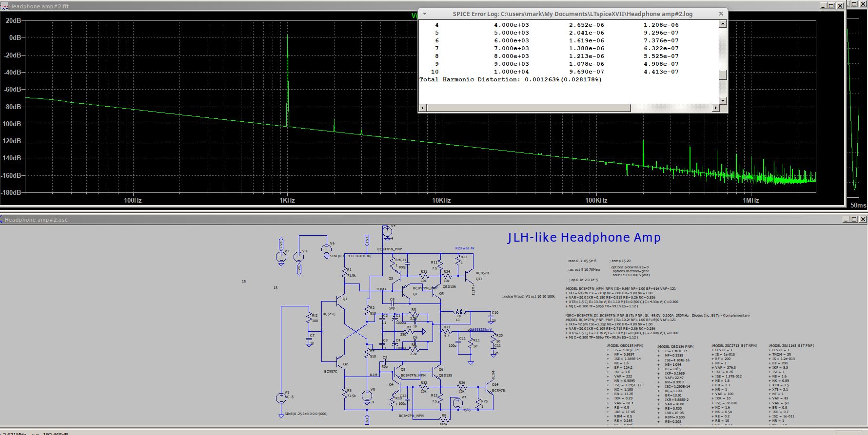Click the V1 input voltage source symbol
This screenshot has height=435, width=868.
(281, 398)
